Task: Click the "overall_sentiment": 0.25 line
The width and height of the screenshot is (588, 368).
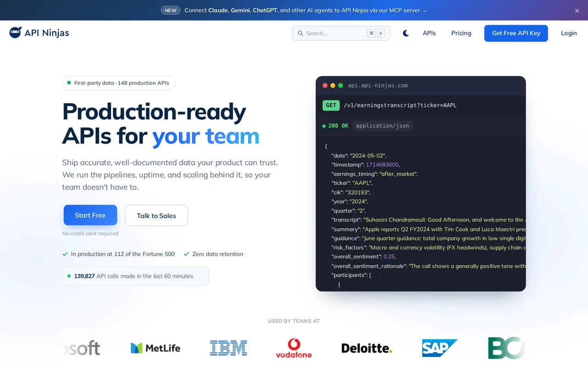Action: tap(363, 257)
